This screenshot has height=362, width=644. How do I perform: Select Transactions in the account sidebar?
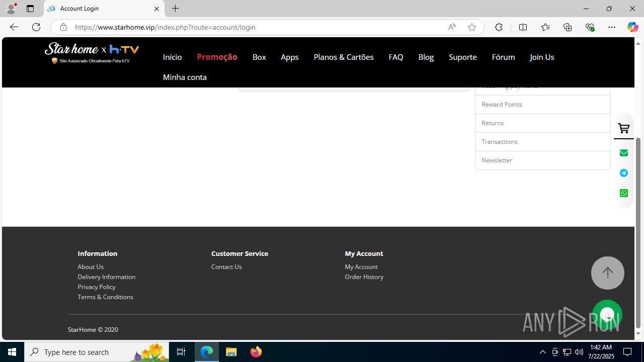pos(543,142)
